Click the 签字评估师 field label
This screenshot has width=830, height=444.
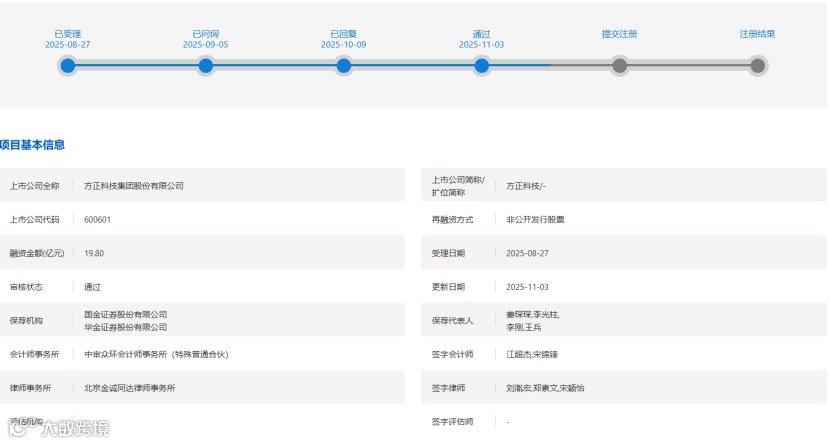(x=452, y=422)
